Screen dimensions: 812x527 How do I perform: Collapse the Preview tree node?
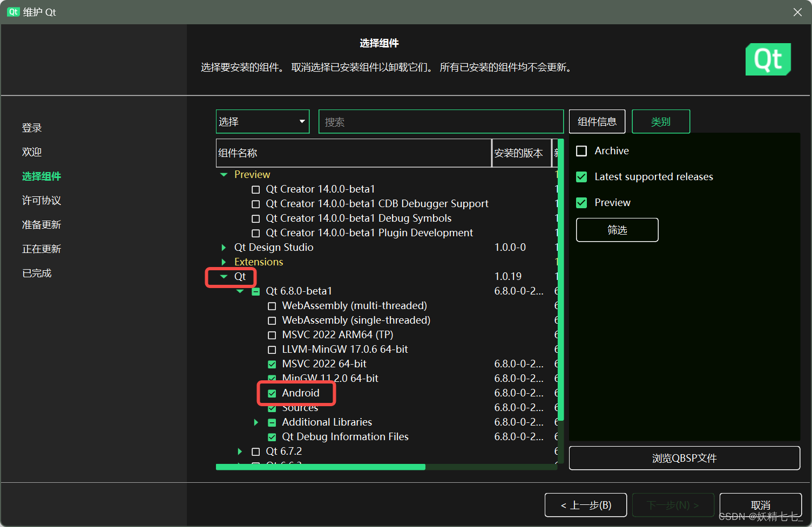pos(224,175)
